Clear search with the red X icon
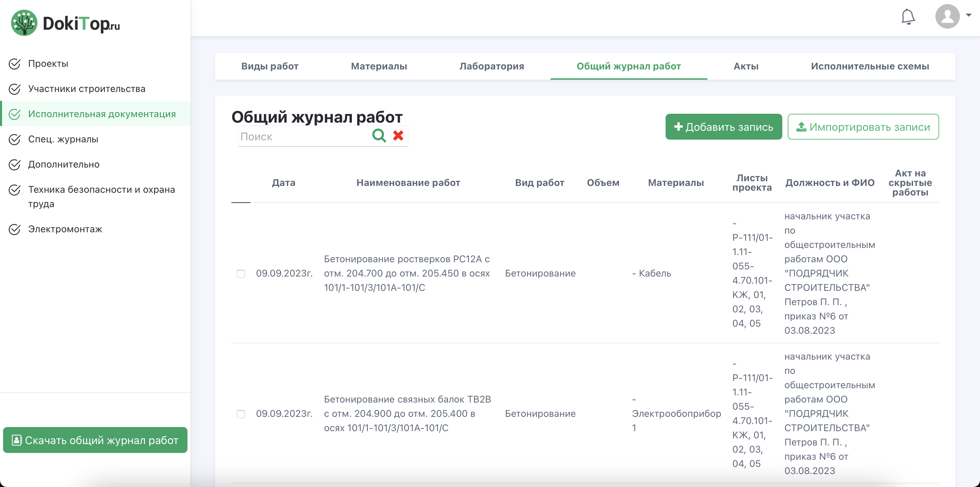980x487 pixels. click(398, 136)
